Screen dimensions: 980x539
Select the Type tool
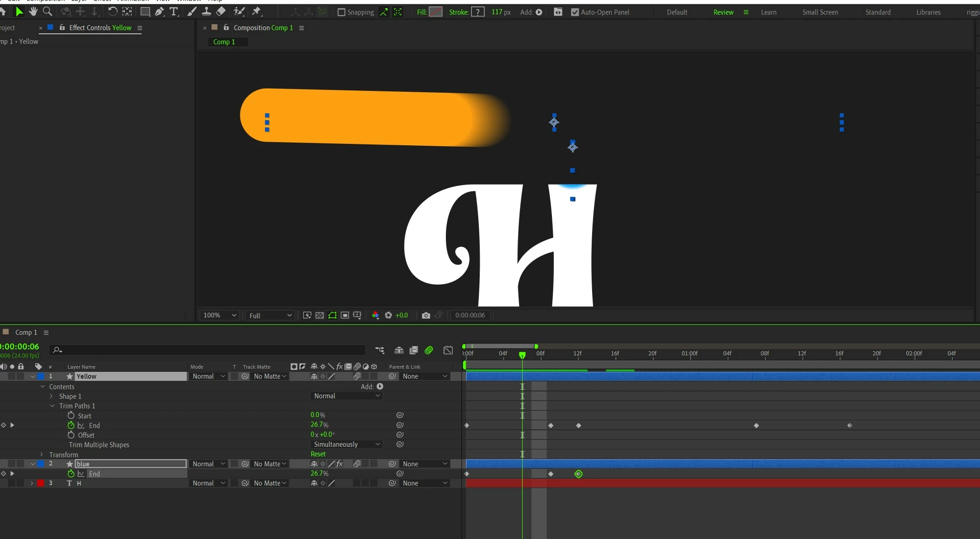(174, 12)
